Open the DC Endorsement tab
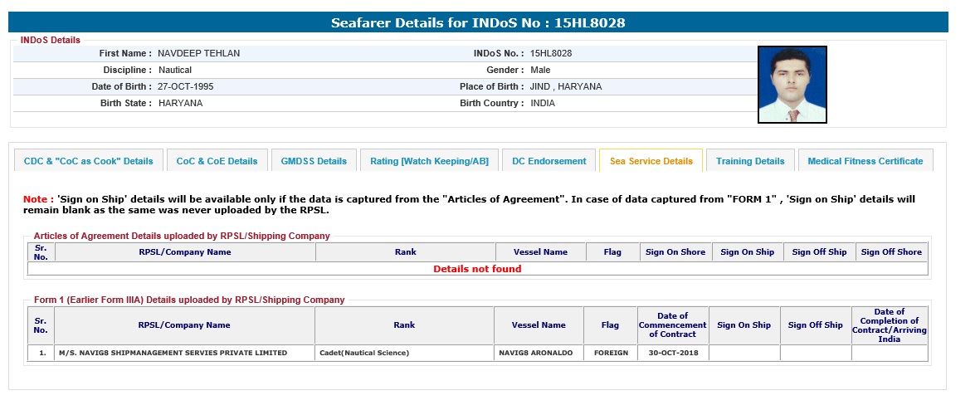 549,161
